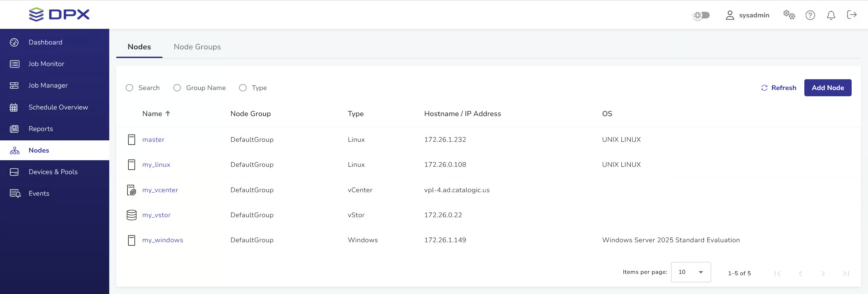This screenshot has height=294, width=868.
Task: Toggle the dark mode theme switch
Action: [701, 15]
